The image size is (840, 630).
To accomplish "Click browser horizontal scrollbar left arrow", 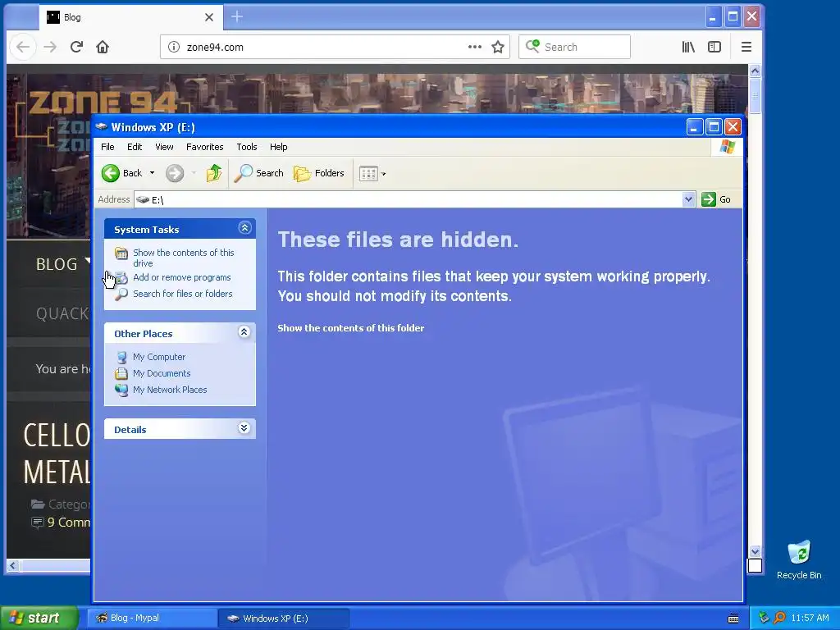I will coord(13,566).
